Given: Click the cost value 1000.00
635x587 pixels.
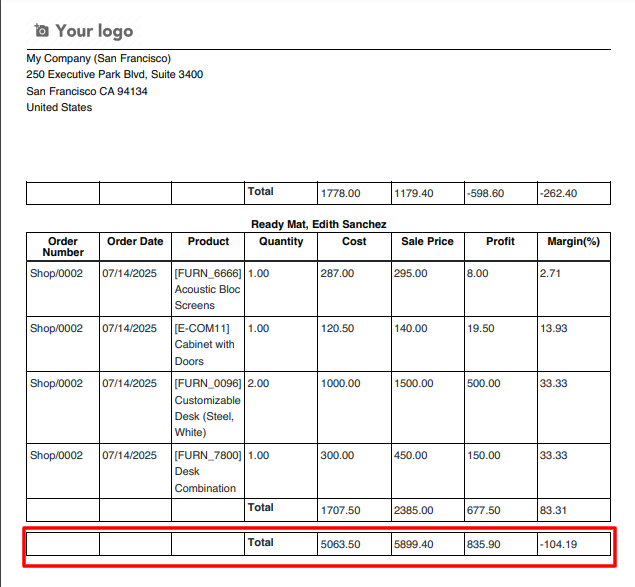Looking at the screenshot, I should pos(341,383).
